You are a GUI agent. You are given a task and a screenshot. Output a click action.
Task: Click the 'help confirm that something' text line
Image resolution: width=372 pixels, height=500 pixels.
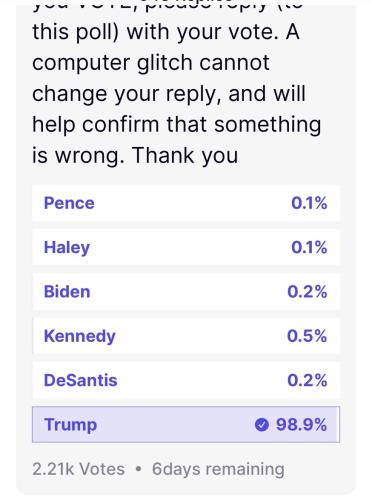coord(177,125)
